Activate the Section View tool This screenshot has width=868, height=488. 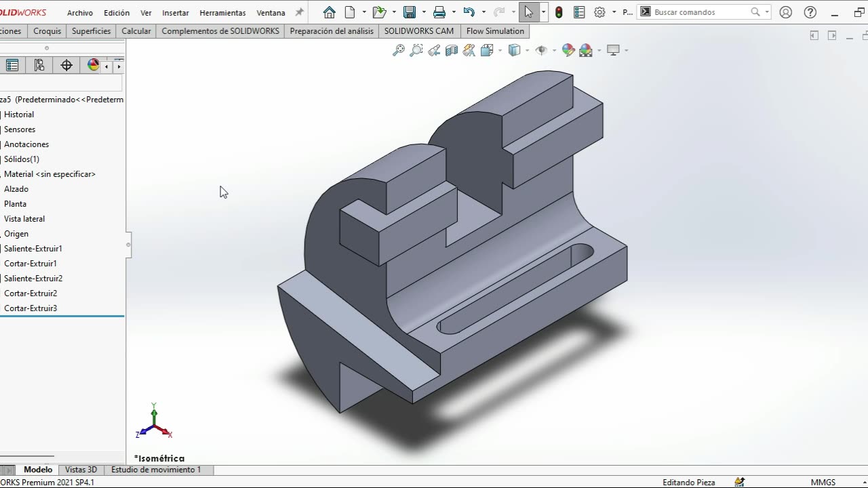tap(452, 50)
